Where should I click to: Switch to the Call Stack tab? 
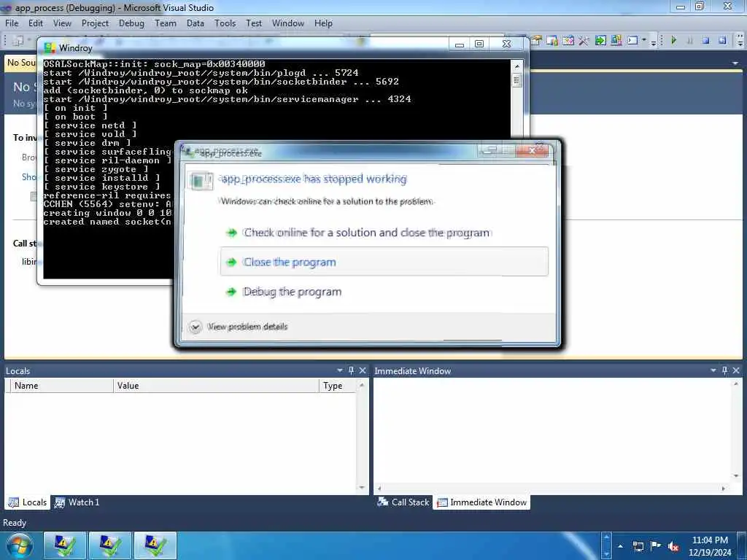click(403, 502)
